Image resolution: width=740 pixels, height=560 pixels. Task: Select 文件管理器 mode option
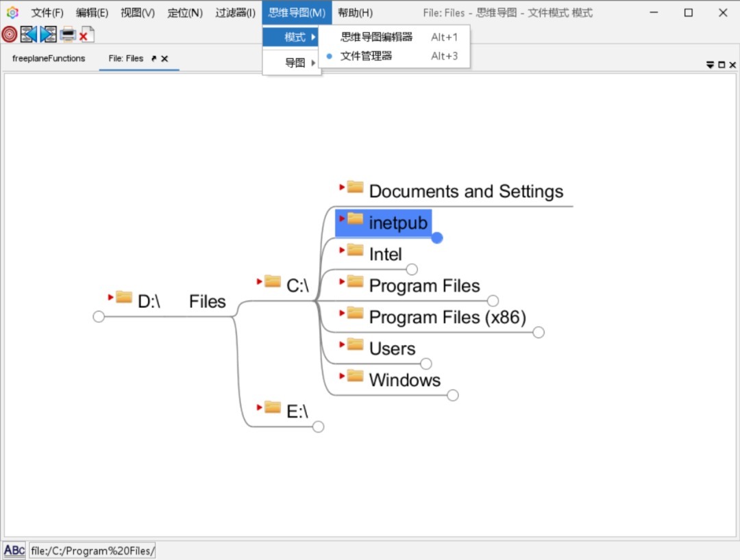point(367,56)
